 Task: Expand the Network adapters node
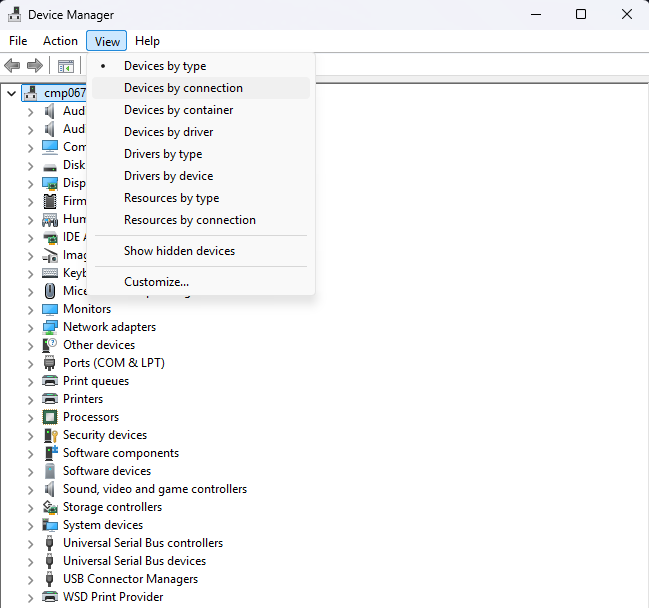click(30, 328)
